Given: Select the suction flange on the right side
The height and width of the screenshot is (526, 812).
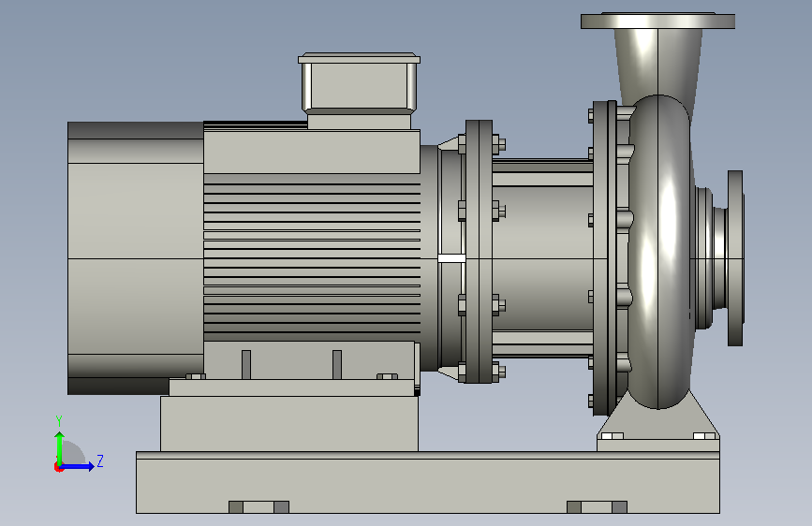Looking at the screenshot, I should click(735, 257).
